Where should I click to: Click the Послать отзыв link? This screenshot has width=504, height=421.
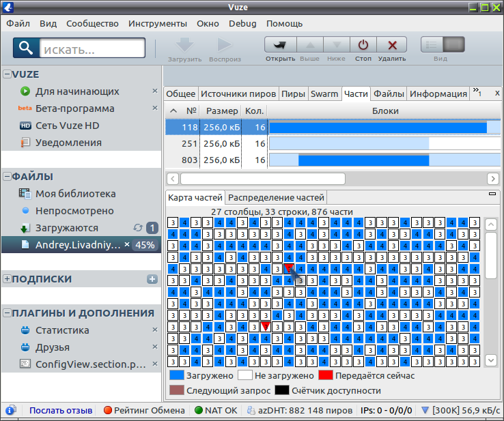61,410
